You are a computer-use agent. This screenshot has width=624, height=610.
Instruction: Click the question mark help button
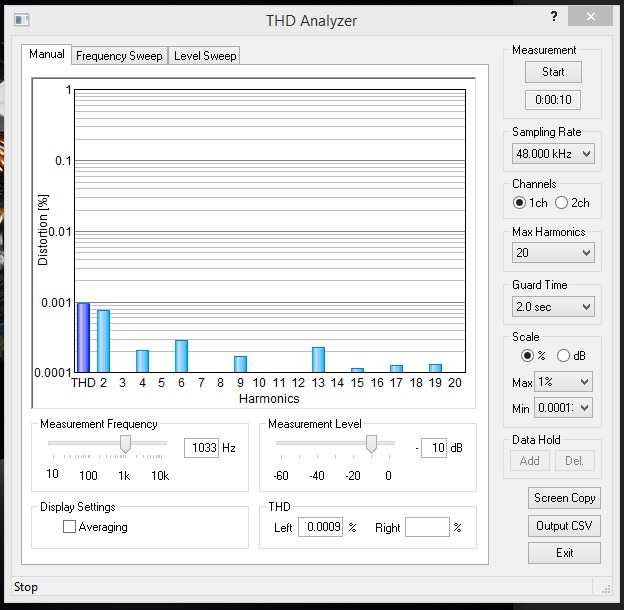coord(554,17)
